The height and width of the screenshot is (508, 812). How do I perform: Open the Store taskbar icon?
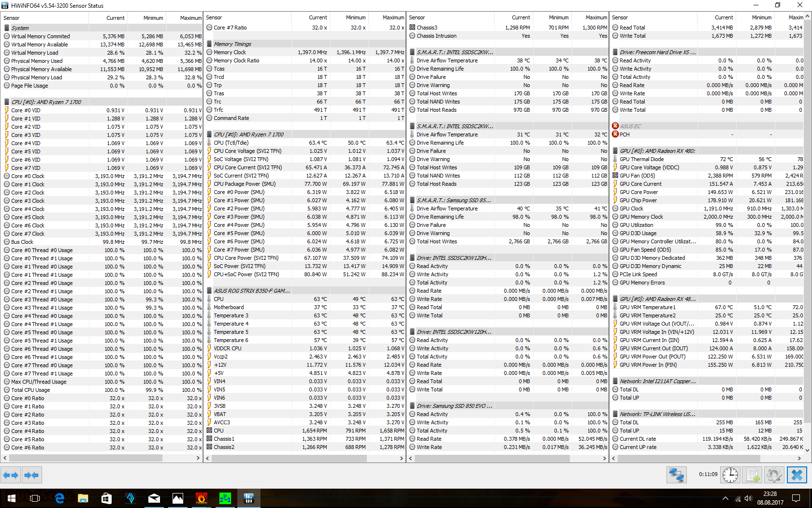107,498
